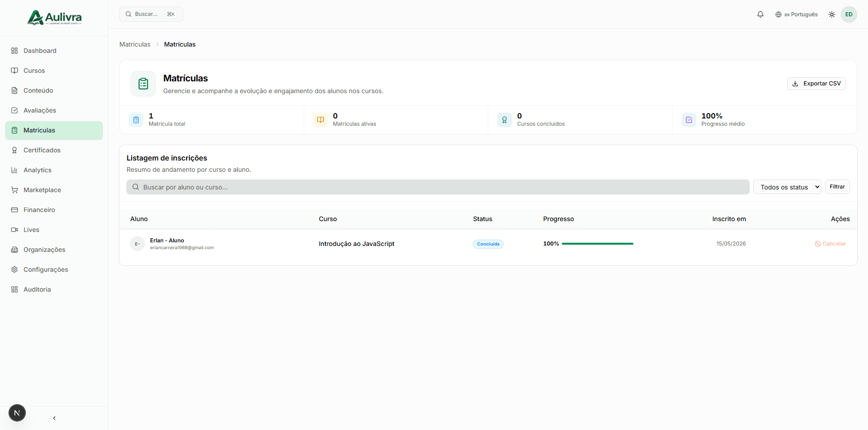This screenshot has width=868, height=430.
Task: Click Exportar CSV button
Action: [816, 84]
